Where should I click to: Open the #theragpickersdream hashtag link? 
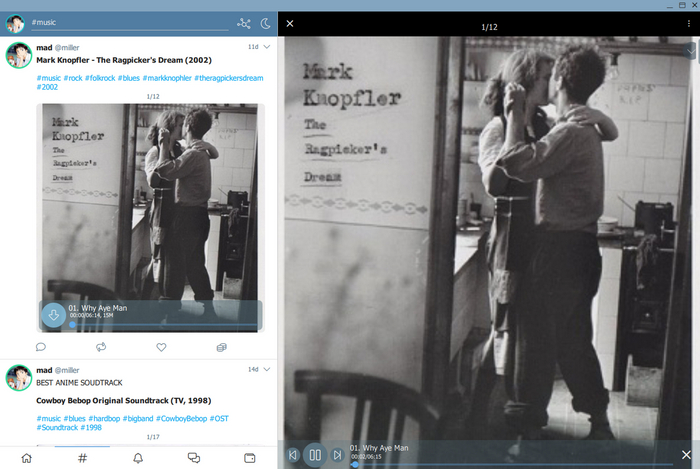pyautogui.click(x=229, y=78)
